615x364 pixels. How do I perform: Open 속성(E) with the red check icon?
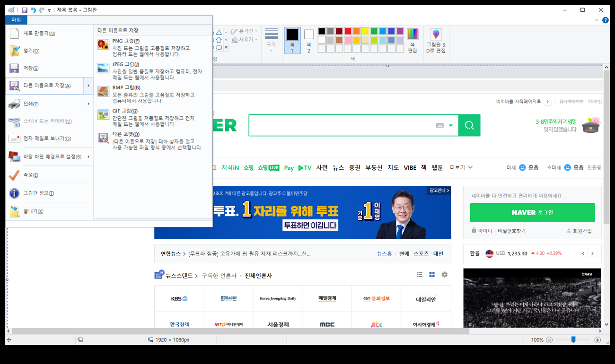pos(50,175)
